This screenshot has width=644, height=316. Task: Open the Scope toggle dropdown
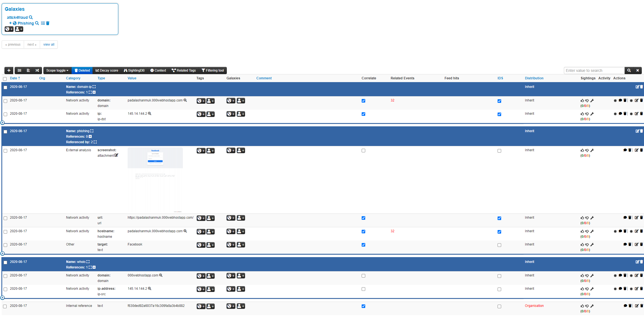point(57,70)
